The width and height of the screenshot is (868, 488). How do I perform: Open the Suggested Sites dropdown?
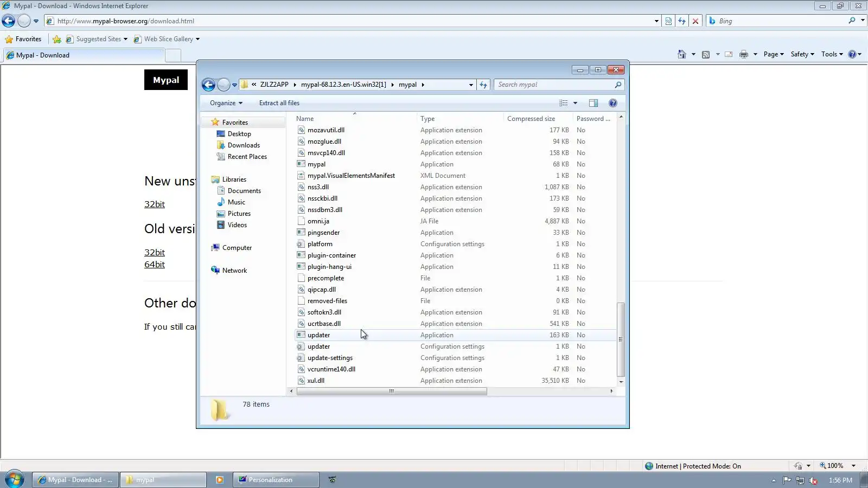125,39
